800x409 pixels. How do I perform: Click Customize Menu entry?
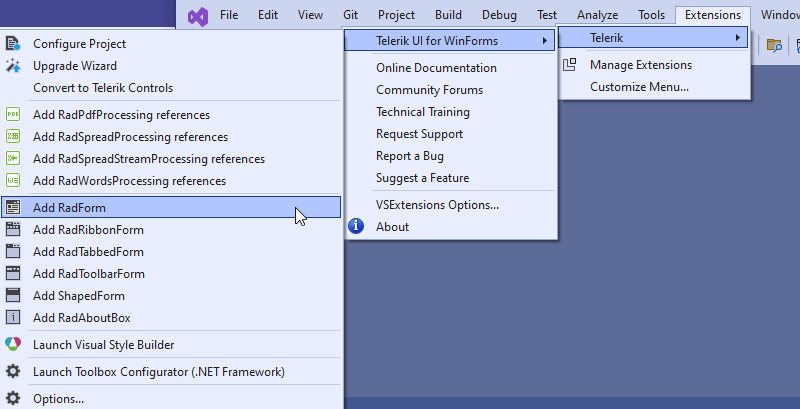(x=639, y=87)
